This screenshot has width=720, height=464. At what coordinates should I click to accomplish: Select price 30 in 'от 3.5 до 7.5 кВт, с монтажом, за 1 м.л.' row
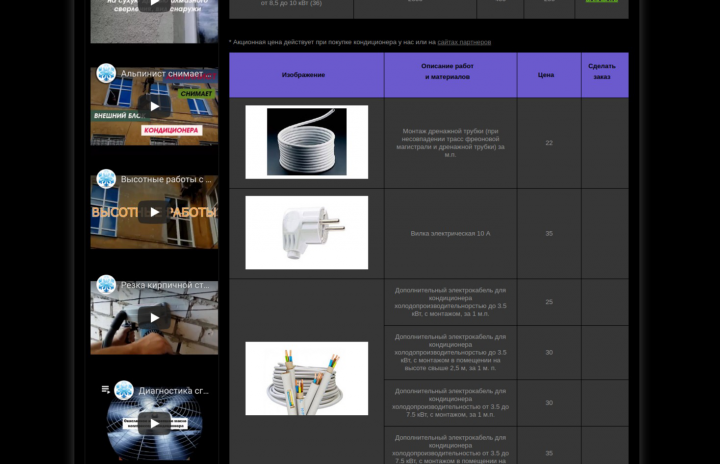tap(549, 403)
